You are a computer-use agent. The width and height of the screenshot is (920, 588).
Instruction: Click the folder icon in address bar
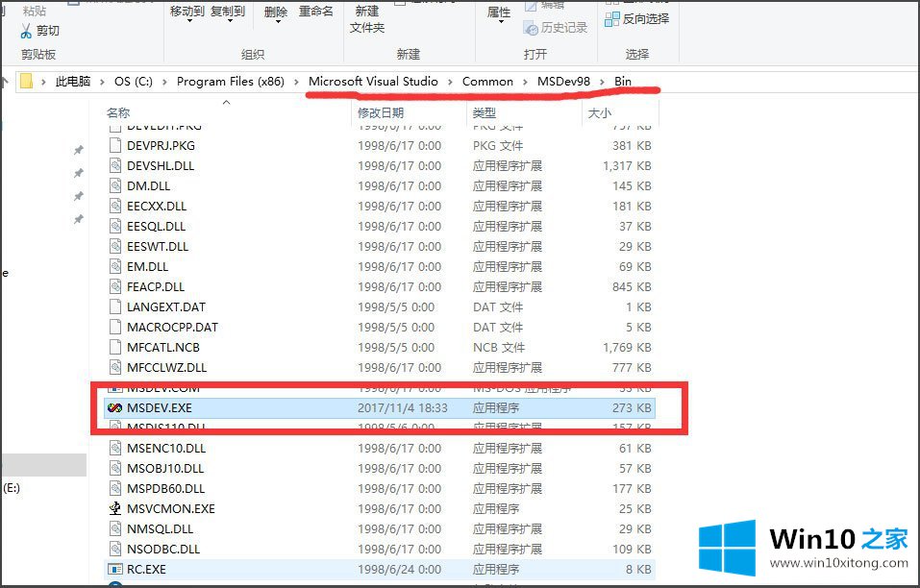(x=26, y=81)
